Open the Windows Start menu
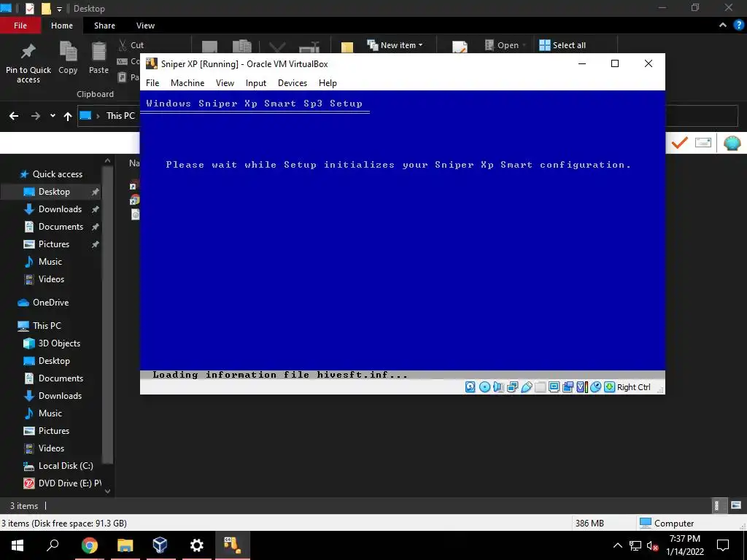 click(x=18, y=545)
